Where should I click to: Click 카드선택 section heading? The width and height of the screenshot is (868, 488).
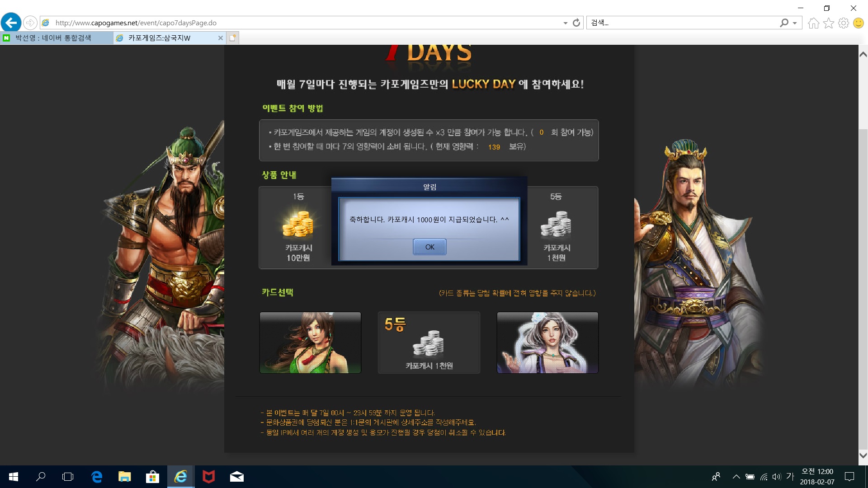coord(278,292)
